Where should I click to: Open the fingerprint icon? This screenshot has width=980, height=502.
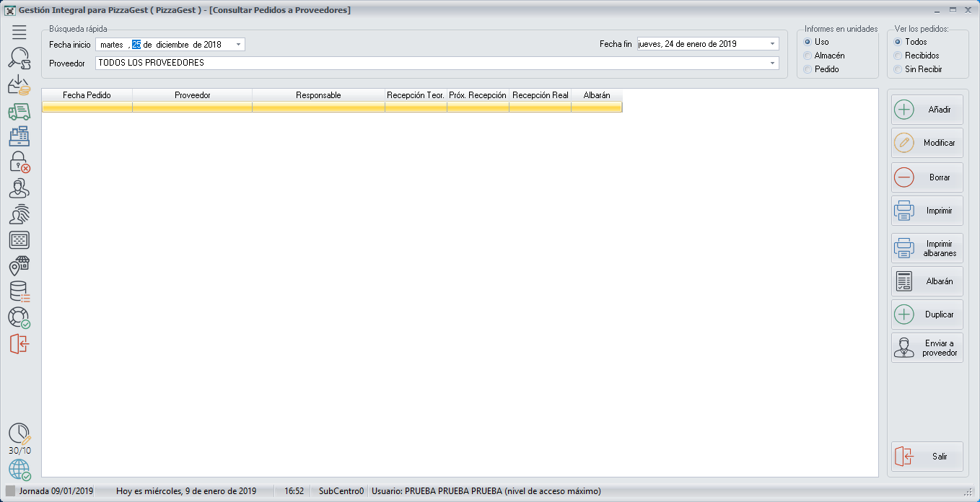(x=19, y=214)
